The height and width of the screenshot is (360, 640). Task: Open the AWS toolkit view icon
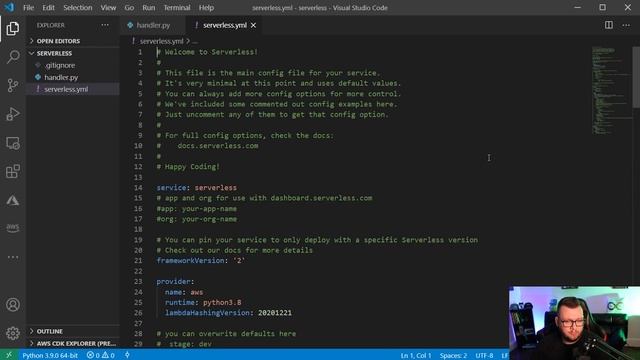pos(13,228)
